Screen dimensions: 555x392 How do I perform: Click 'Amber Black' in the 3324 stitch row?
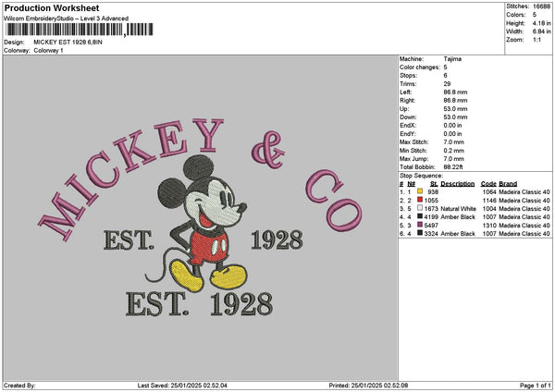[458, 234]
